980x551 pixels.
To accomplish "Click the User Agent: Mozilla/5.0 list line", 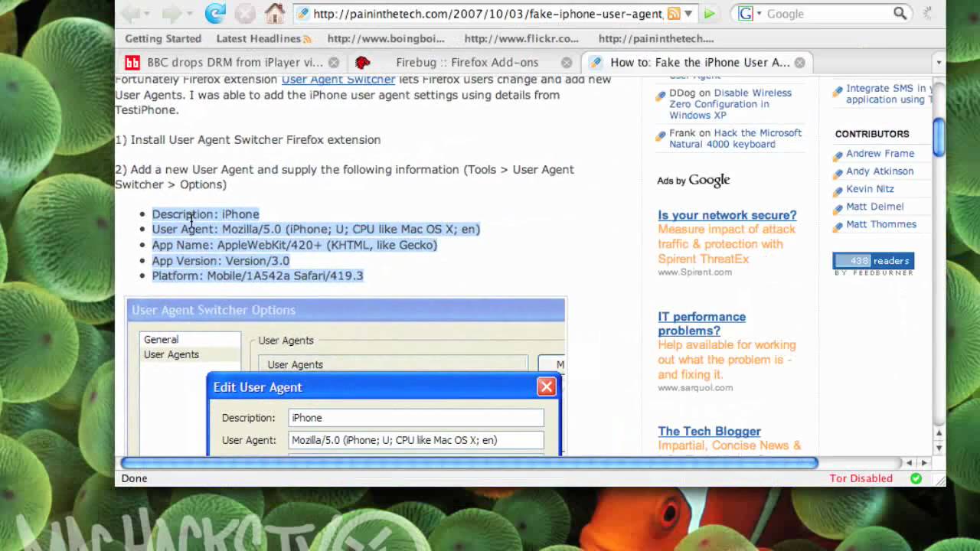I will click(316, 229).
